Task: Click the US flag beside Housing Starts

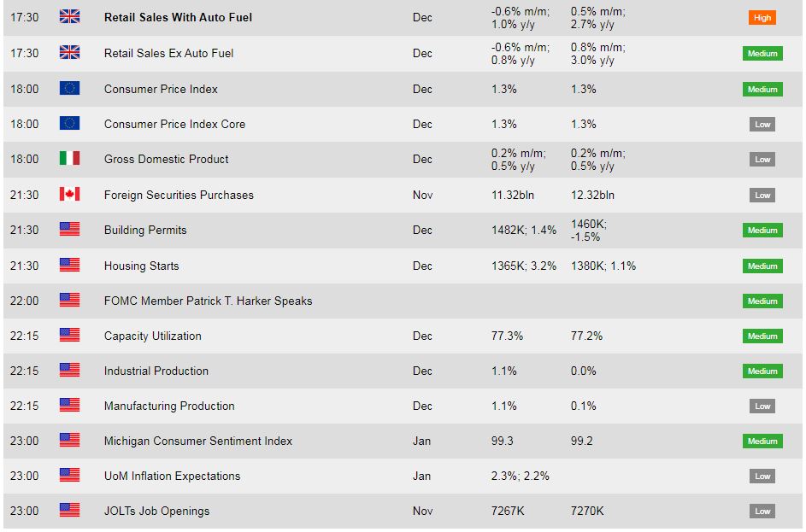Action: [69, 266]
